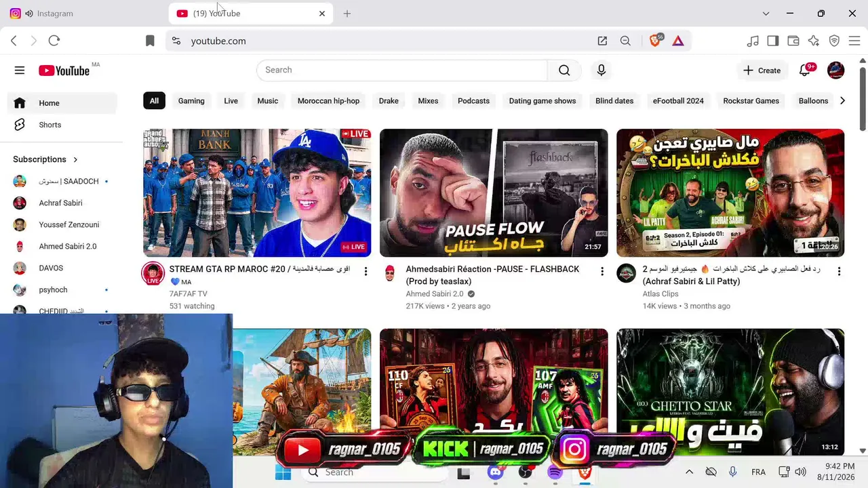Open the Brave Wallet icon
The height and width of the screenshot is (488, 868).
[x=793, y=41]
